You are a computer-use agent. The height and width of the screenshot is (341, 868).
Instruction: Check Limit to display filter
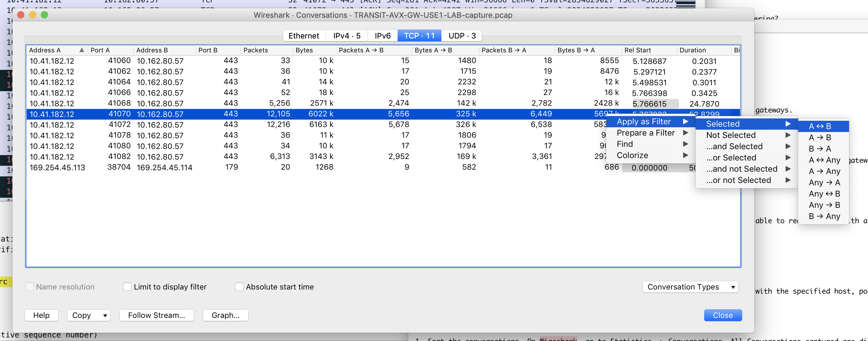point(127,287)
